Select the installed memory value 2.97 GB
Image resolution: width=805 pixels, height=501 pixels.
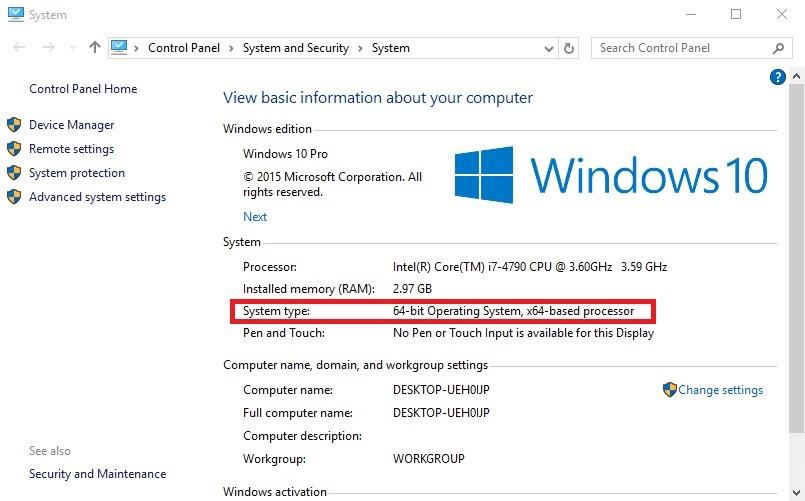coord(412,289)
